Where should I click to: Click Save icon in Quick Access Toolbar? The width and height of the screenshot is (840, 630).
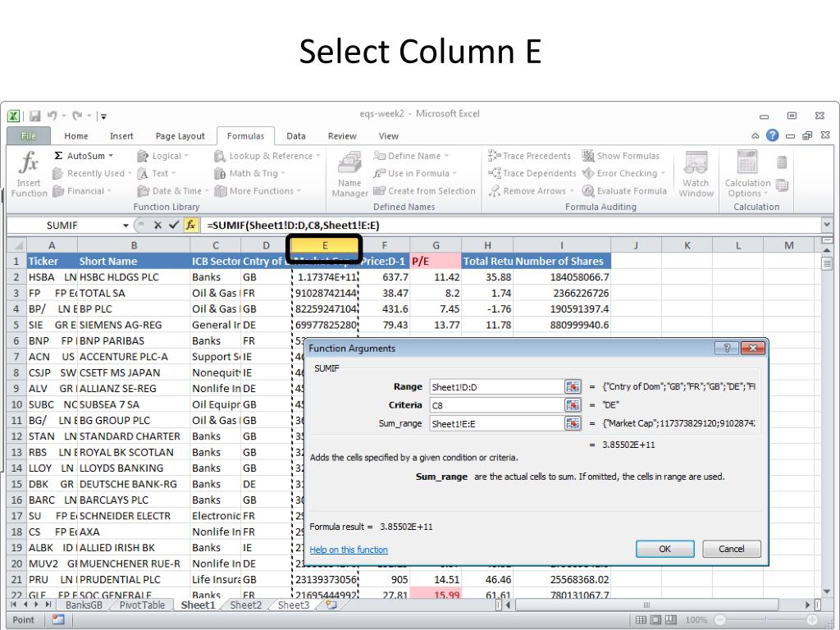coord(34,116)
